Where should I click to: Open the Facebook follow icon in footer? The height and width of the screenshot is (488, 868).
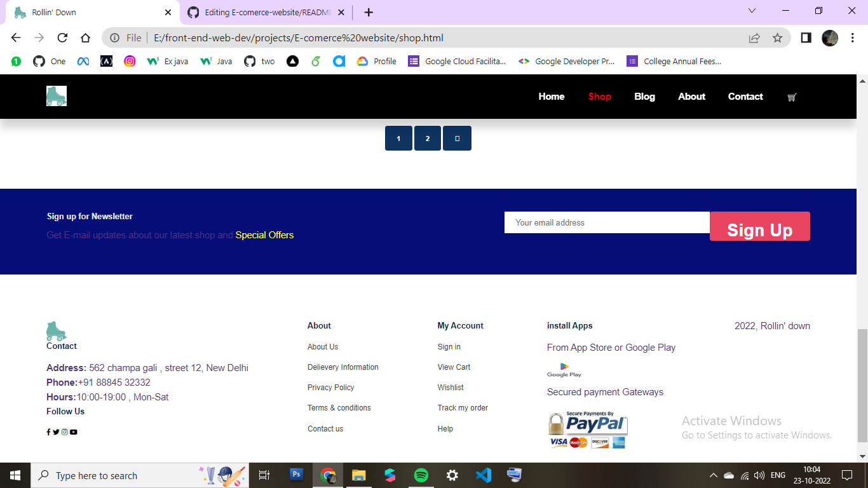[x=48, y=432]
